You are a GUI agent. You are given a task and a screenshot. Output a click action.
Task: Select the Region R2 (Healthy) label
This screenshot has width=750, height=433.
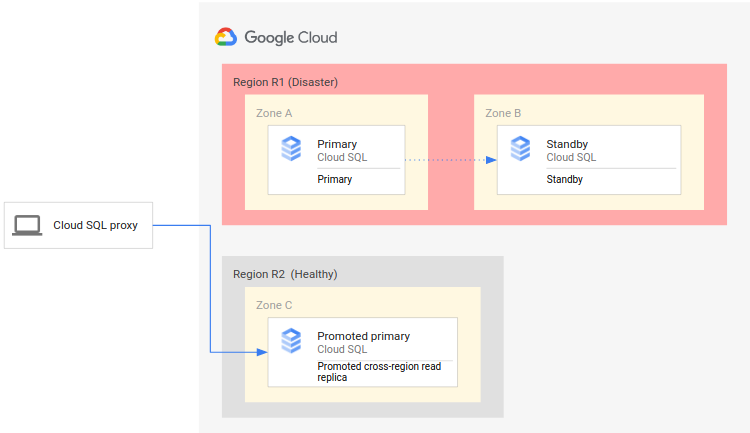click(285, 274)
